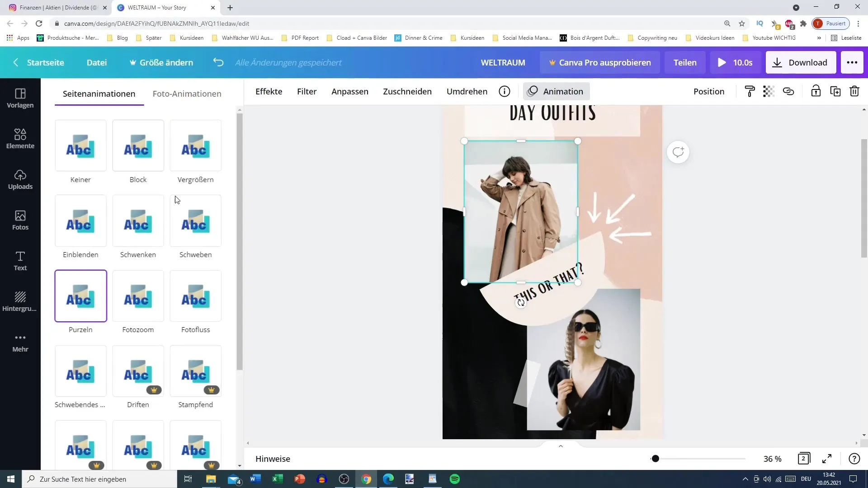Select the Uploads panel icon
Image resolution: width=868 pixels, height=488 pixels.
click(x=20, y=179)
